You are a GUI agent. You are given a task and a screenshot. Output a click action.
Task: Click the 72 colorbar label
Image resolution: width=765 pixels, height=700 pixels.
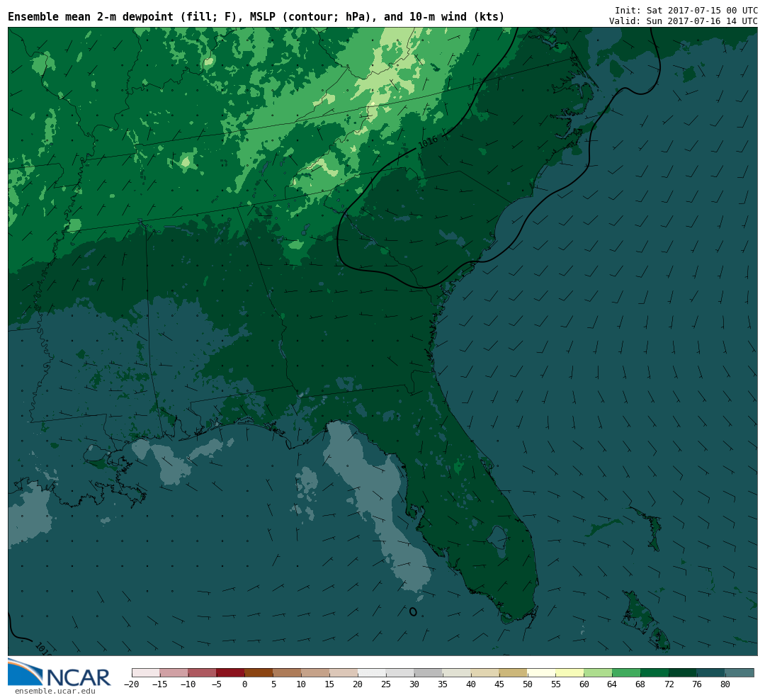[x=669, y=684]
